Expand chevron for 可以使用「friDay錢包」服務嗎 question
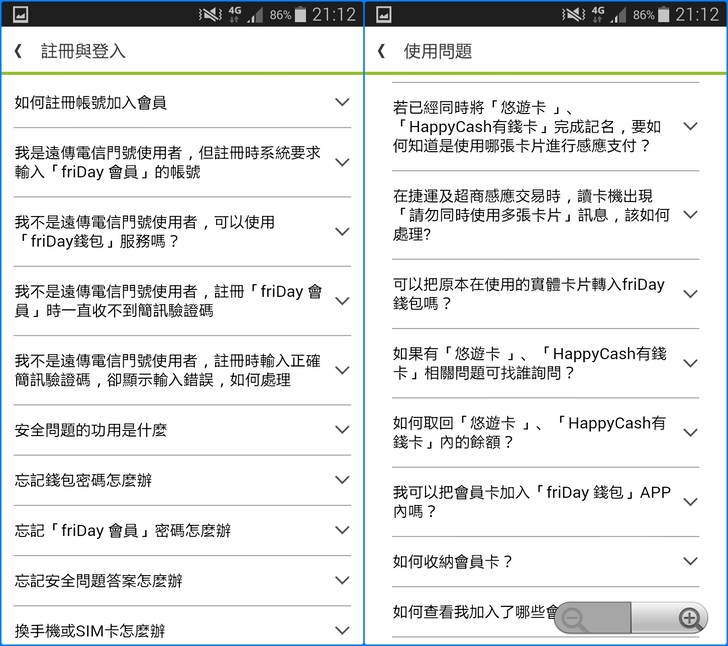The image size is (728, 646). (342, 231)
